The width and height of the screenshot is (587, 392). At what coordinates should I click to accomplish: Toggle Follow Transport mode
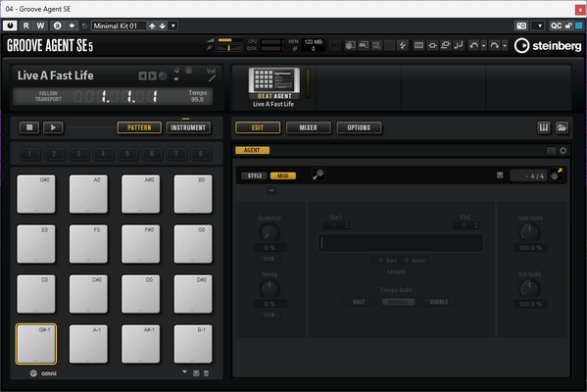48,96
